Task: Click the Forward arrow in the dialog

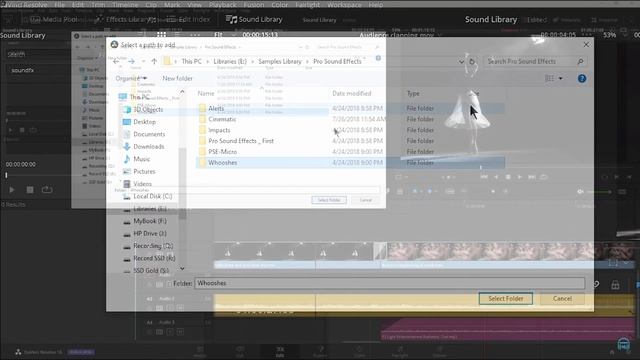Action: tap(131, 61)
